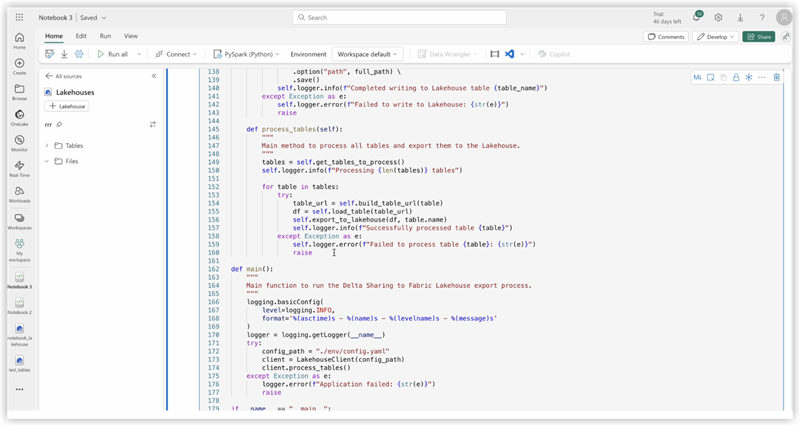Open the Comments pane
Screen dimensions: 800x426
coord(666,37)
